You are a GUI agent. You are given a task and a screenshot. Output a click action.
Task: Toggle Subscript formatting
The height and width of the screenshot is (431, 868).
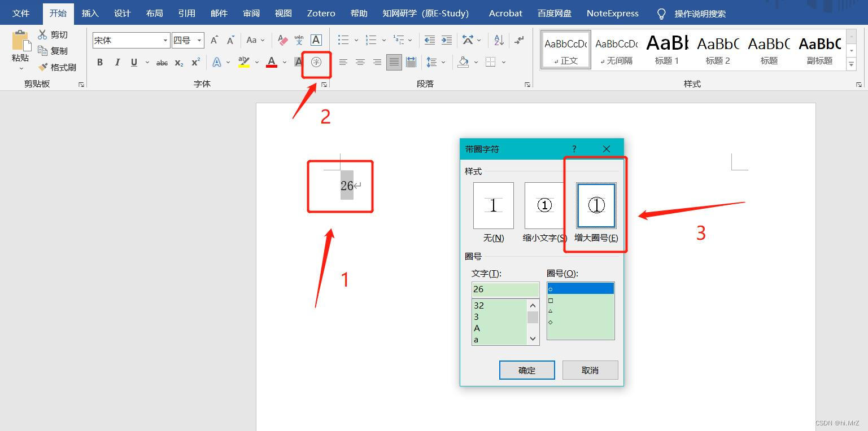(178, 63)
